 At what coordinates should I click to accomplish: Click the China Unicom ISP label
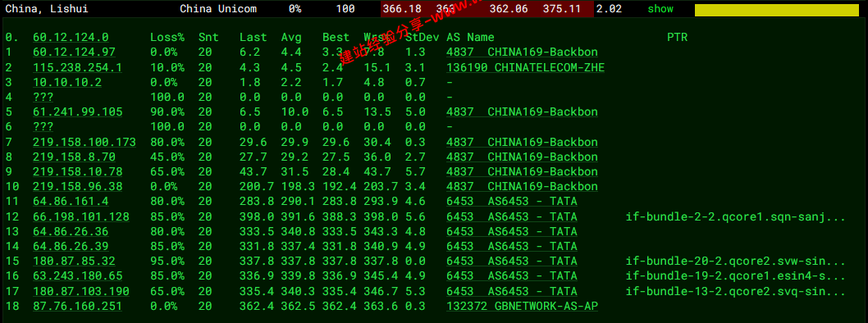click(x=218, y=9)
